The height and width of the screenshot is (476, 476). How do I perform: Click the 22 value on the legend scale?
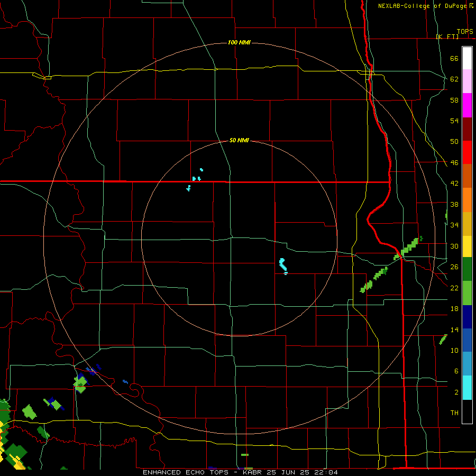click(x=454, y=288)
